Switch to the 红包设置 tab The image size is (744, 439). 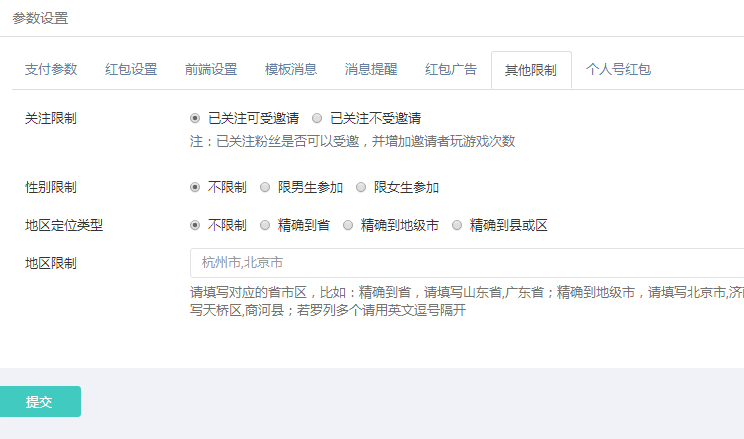point(131,70)
